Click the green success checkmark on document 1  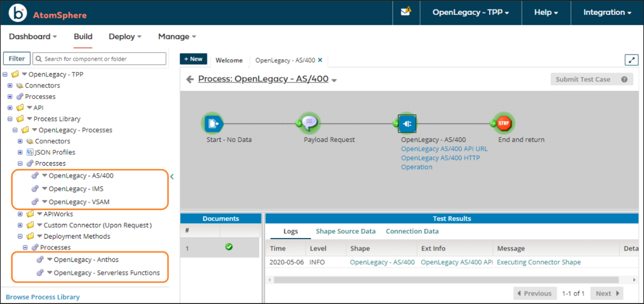pos(229,247)
